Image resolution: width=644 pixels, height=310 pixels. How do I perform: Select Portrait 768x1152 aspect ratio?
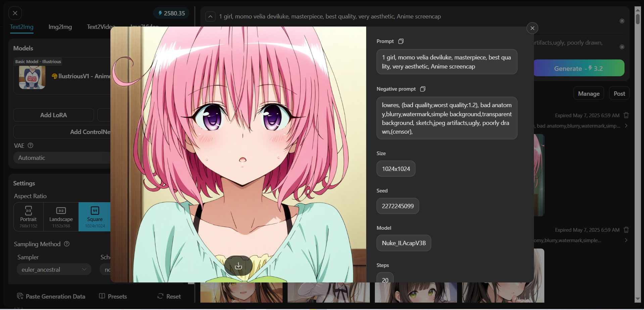29,217
